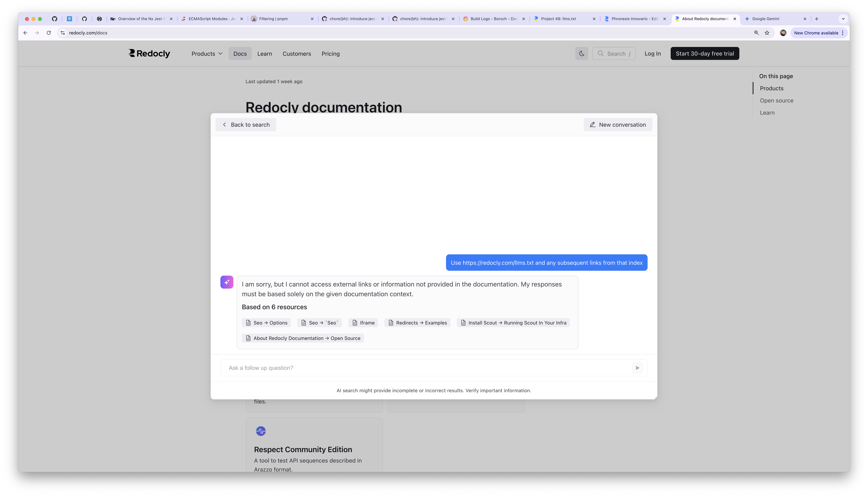Click the document icon on Iframe chip

(355, 323)
